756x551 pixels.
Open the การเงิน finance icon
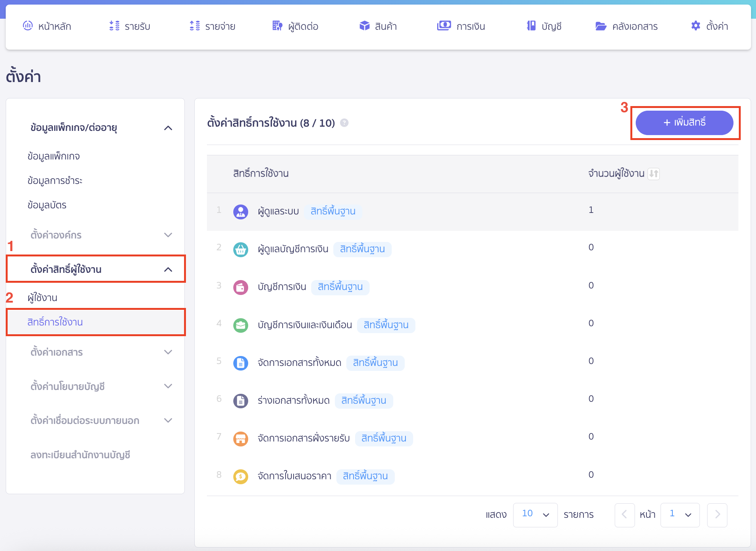click(x=444, y=26)
